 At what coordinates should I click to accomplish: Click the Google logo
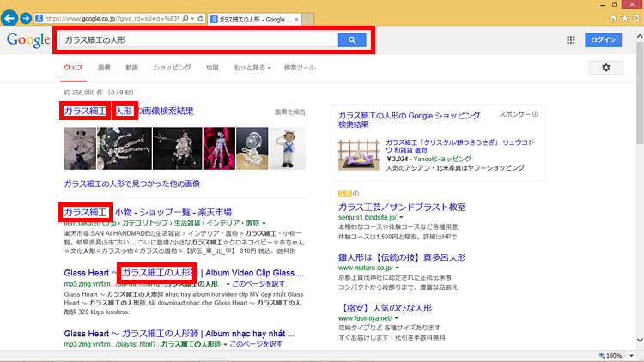coord(27,40)
